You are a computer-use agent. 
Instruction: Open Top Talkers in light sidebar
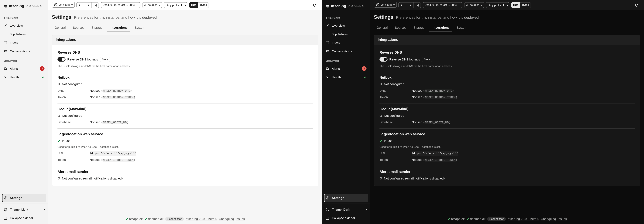(24, 34)
